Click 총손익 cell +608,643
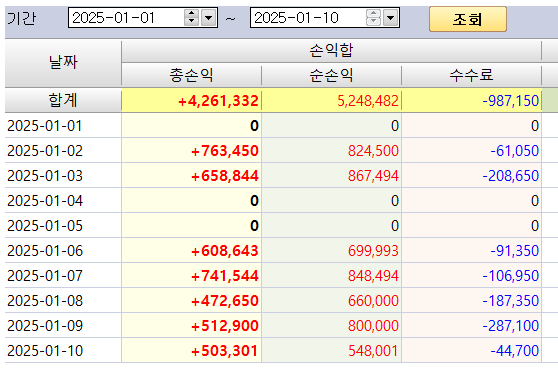 pos(191,251)
